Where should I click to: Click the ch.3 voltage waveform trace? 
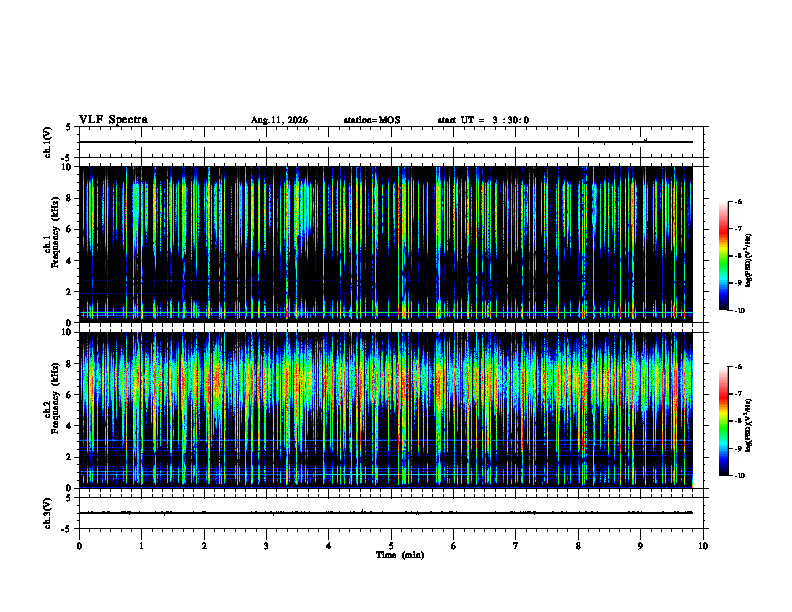pos(386,513)
